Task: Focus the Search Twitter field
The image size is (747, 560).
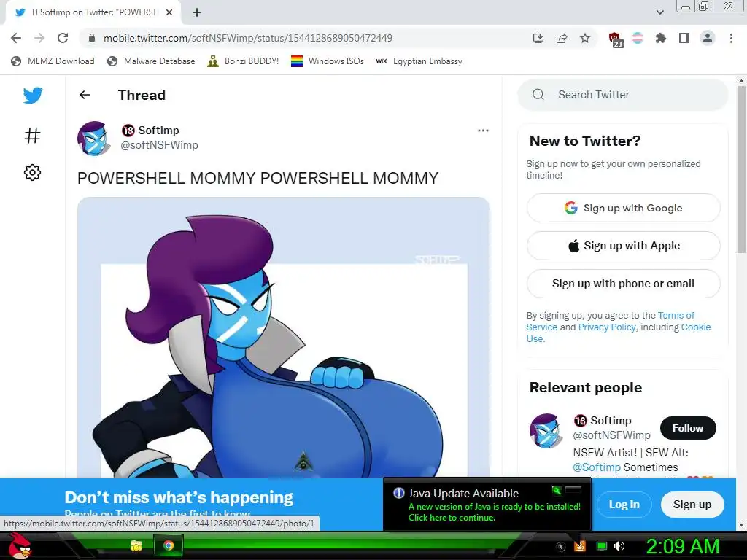Action: [x=623, y=95]
